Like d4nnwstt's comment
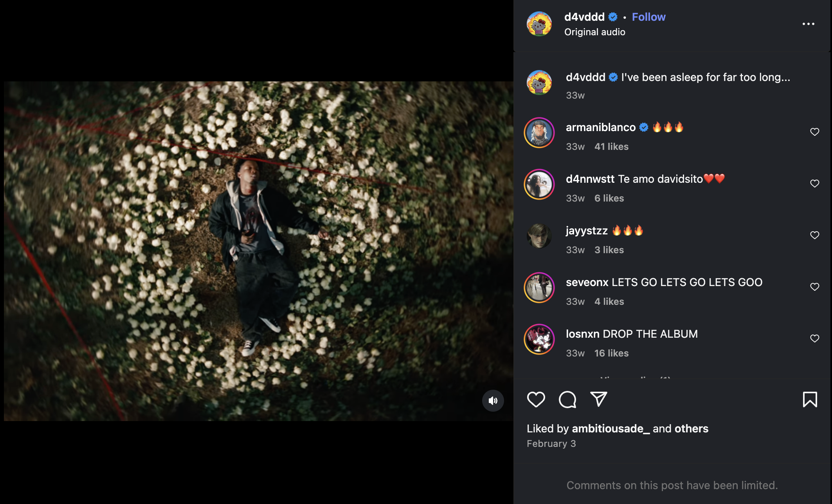Image resolution: width=832 pixels, height=504 pixels. coord(814,184)
